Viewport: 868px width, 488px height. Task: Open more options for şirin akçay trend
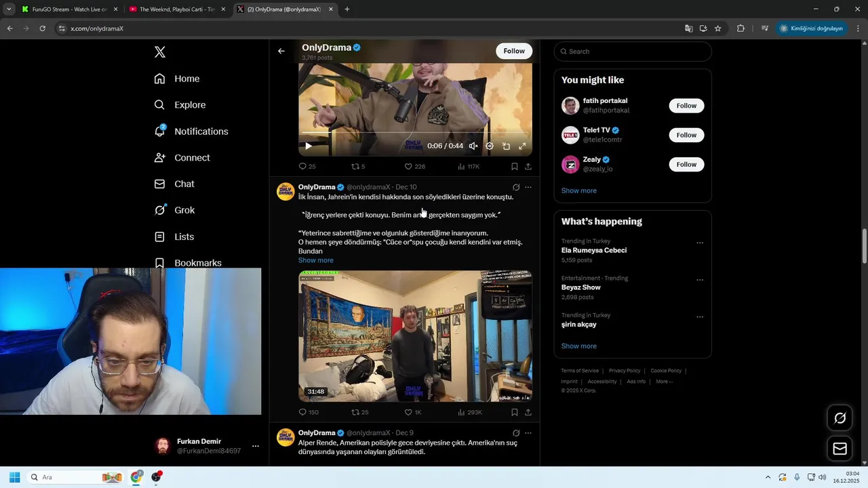(x=700, y=317)
